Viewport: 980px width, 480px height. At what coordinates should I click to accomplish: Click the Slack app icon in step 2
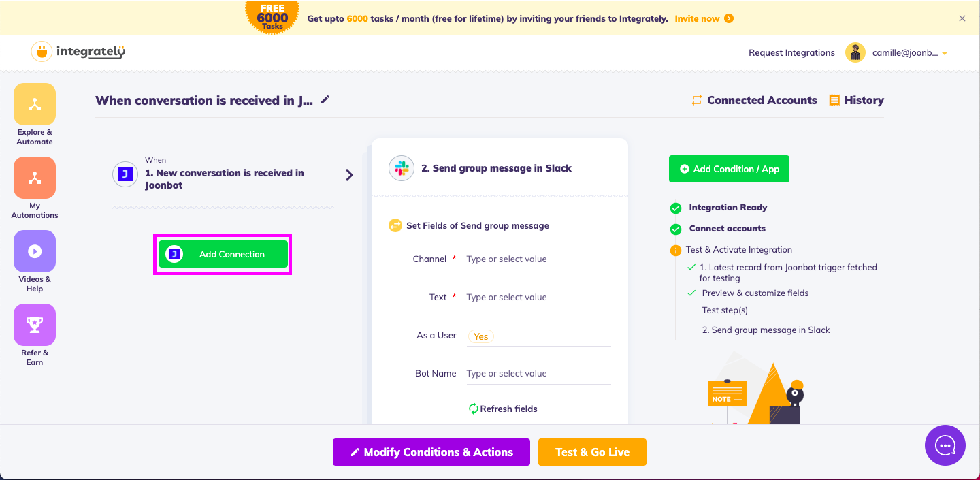(402, 168)
